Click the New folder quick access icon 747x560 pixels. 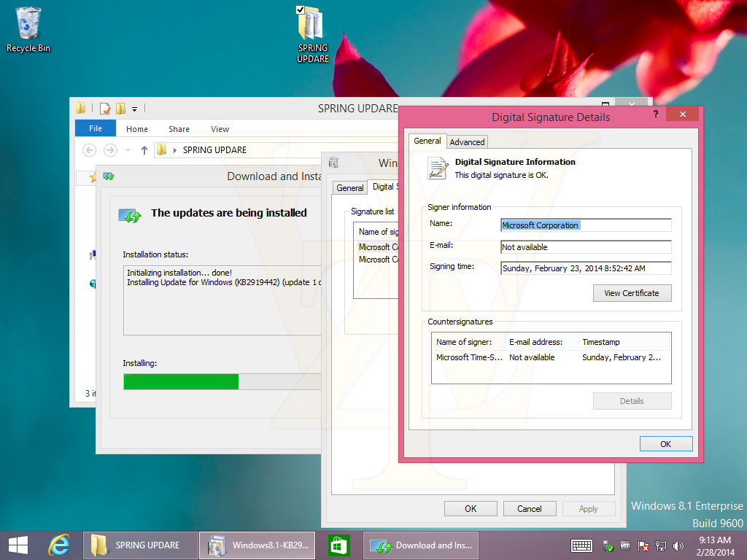click(x=120, y=109)
